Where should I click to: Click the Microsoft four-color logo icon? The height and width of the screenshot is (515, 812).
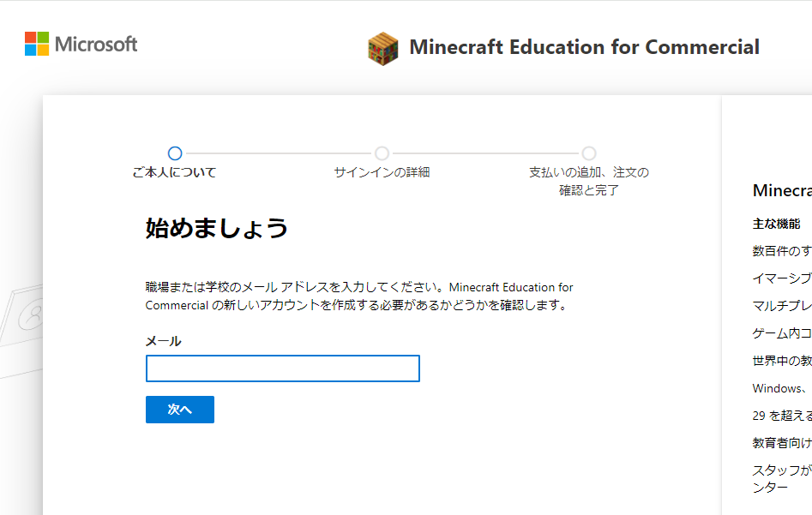coord(37,44)
